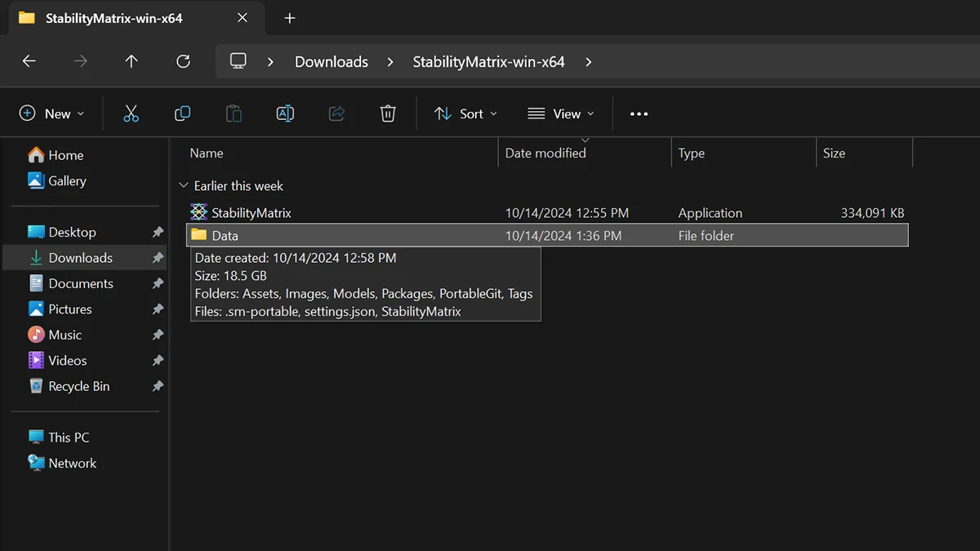Click the 334,091 KB size value
This screenshot has width=980, height=551.
(872, 213)
